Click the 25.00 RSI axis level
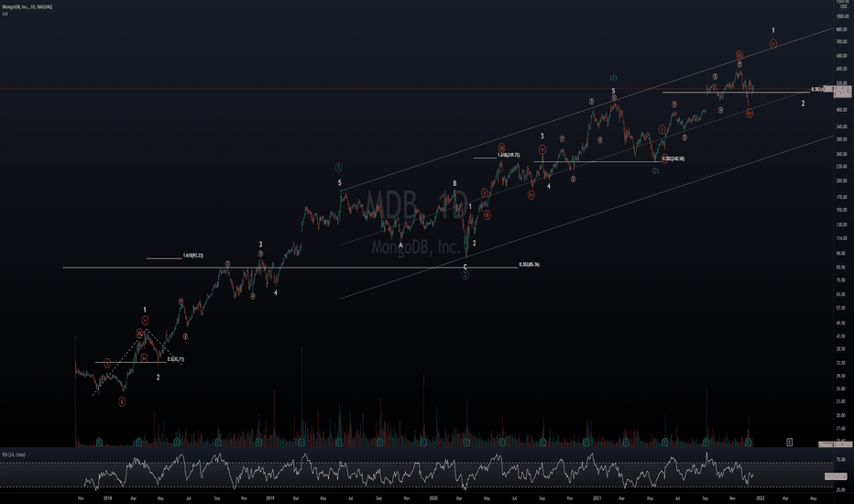854x504 pixels. (840, 490)
